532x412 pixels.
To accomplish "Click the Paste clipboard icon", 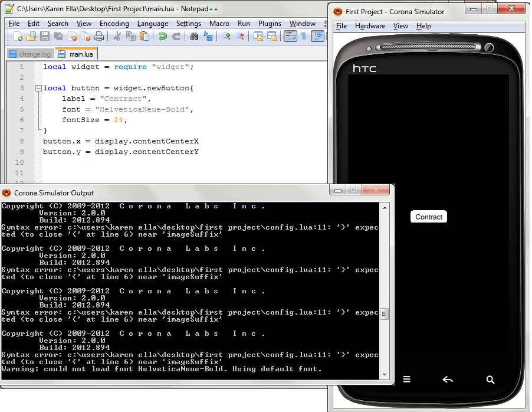I will tap(145, 36).
